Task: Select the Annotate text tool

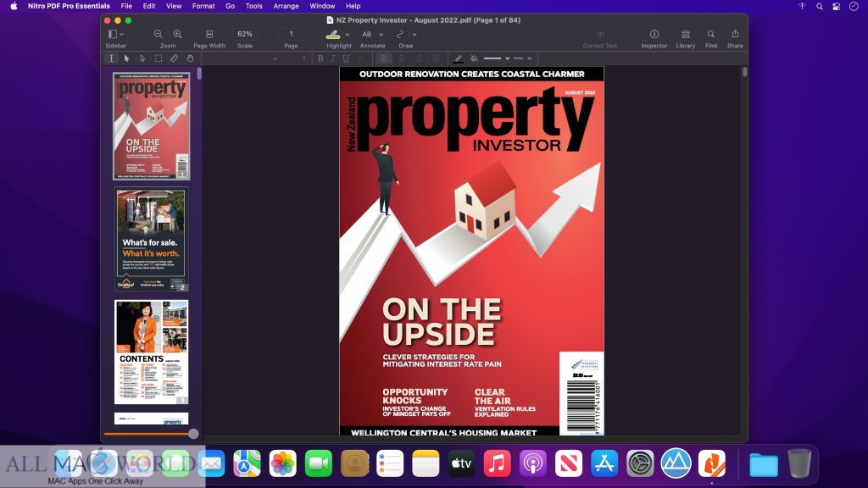Action: [366, 34]
